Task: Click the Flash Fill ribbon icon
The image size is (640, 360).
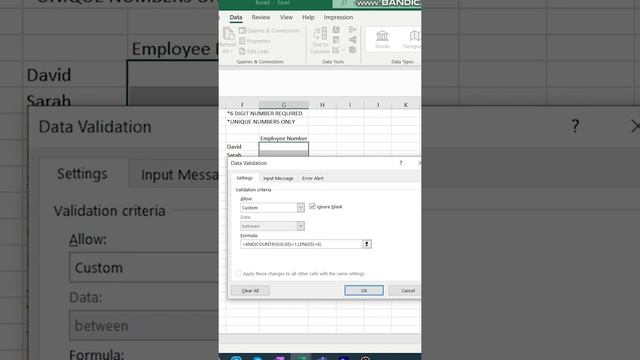Action: 336,30
